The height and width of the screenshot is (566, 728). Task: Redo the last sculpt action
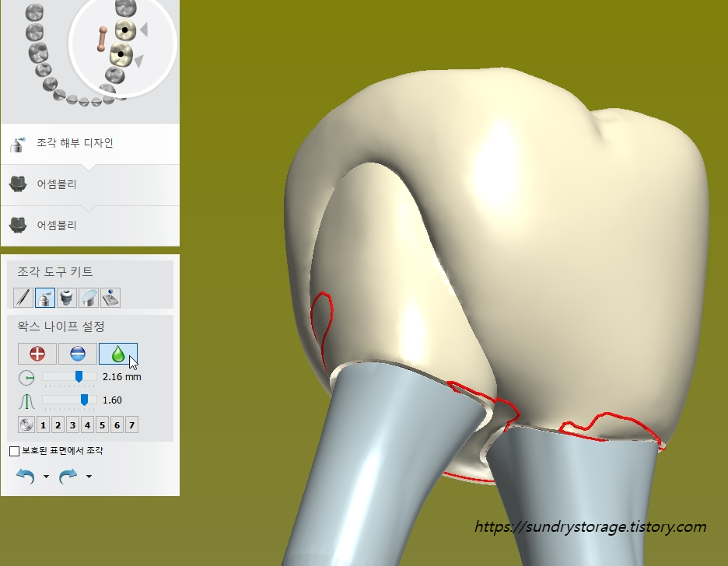[68, 476]
